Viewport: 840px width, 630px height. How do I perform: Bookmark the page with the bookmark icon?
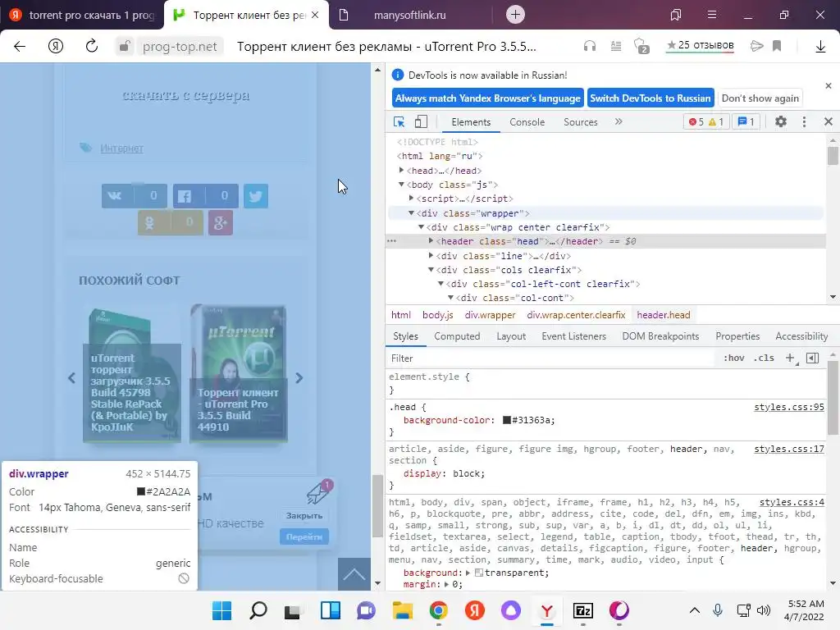tap(777, 46)
